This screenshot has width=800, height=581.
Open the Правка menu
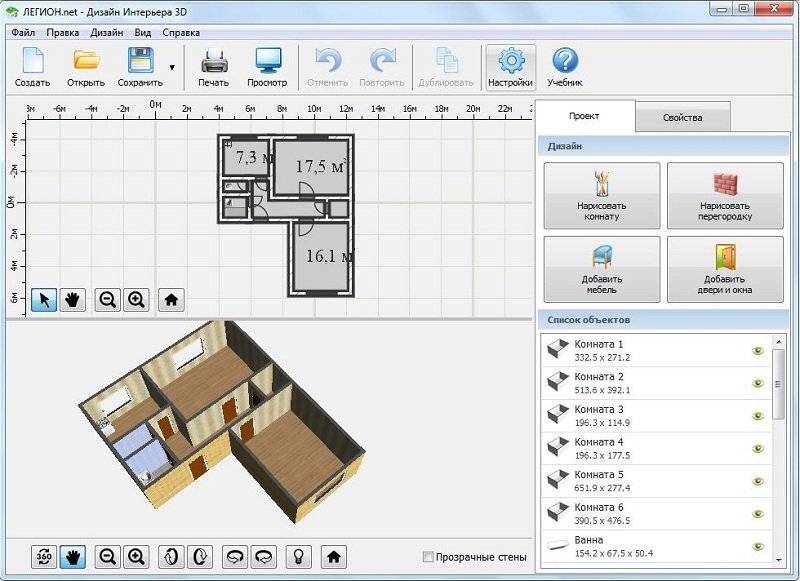point(63,33)
